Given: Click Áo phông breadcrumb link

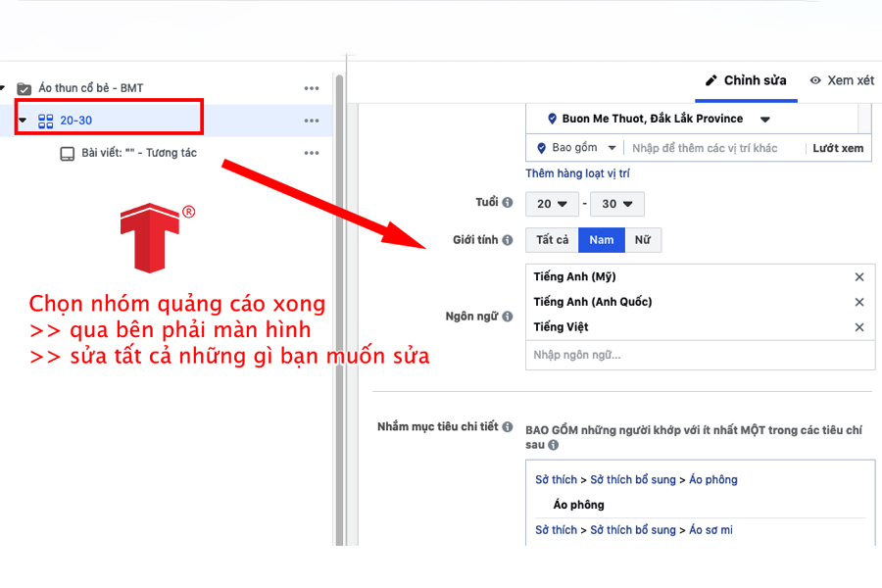Looking at the screenshot, I should point(713,479).
